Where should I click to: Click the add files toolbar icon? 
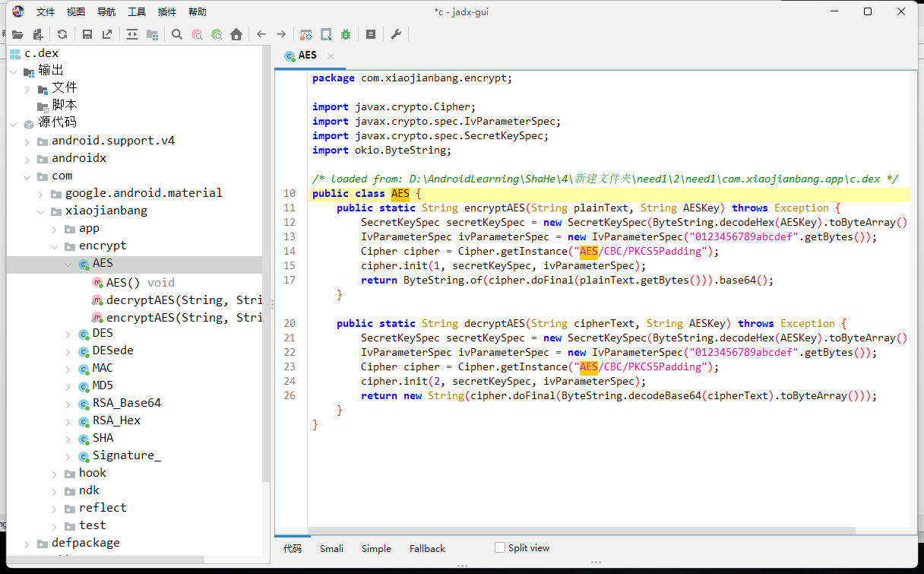(x=37, y=34)
